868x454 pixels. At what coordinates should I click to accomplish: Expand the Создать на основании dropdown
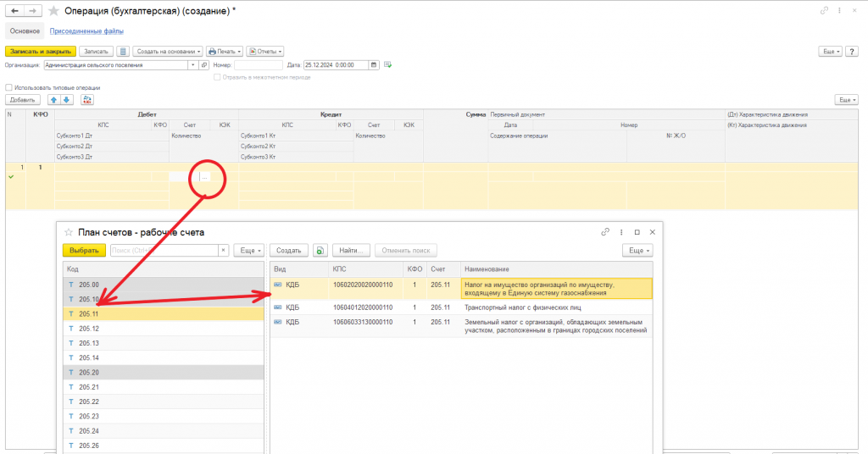click(x=168, y=52)
